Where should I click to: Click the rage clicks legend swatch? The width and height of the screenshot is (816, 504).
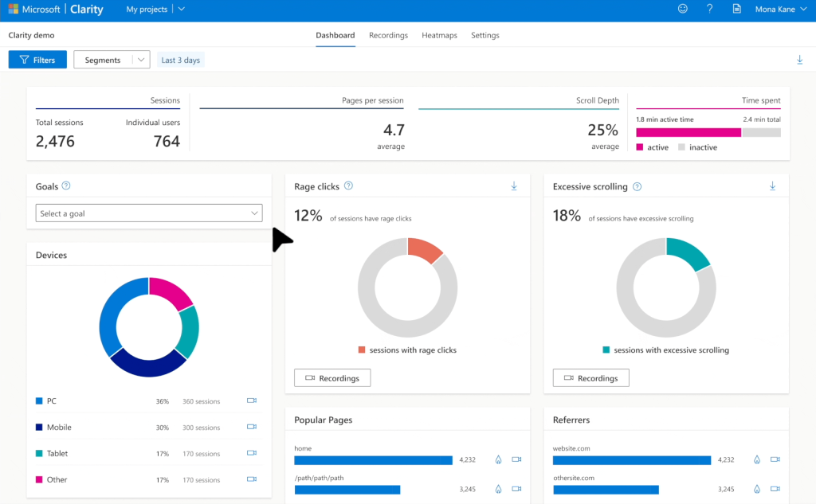[x=362, y=350]
